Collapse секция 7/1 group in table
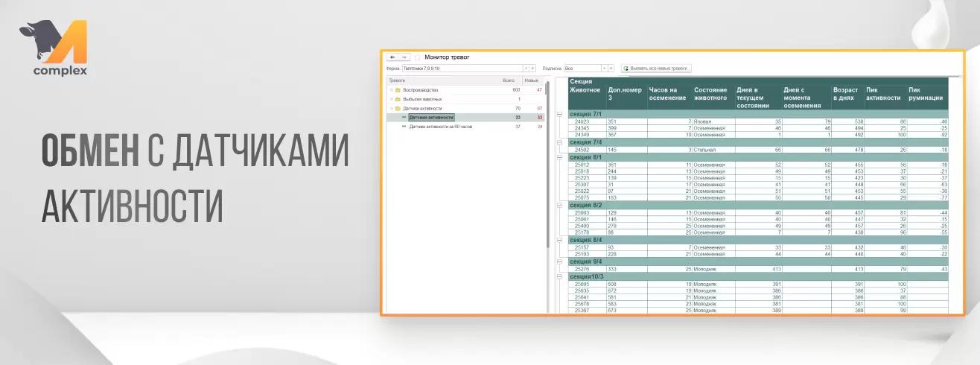This screenshot has width=980, height=365. 560,114
